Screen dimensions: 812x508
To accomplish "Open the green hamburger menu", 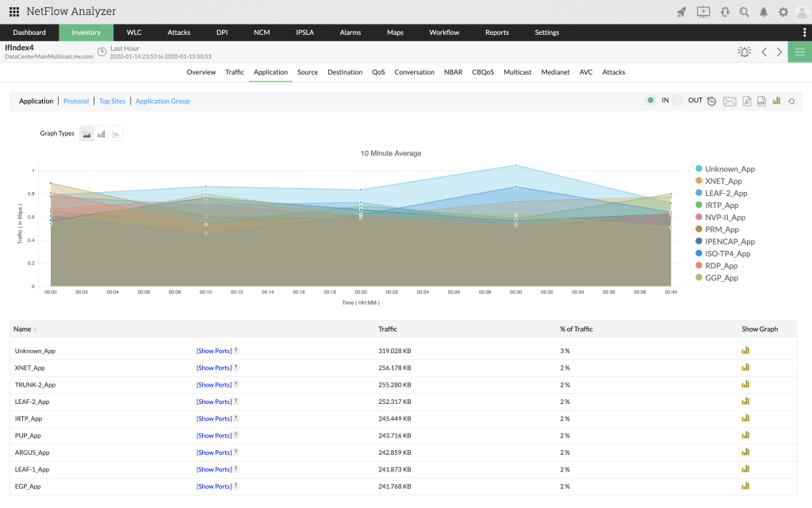I will (x=799, y=51).
